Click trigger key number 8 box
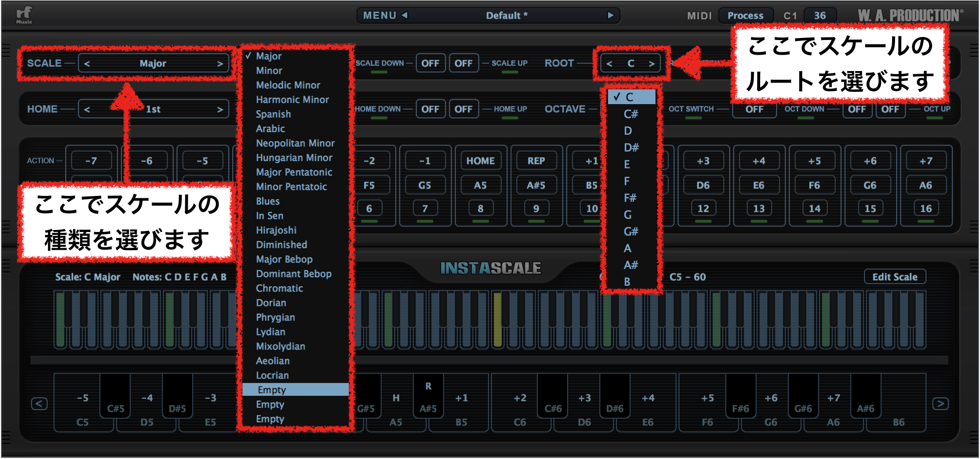Image resolution: width=980 pixels, height=459 pixels. pos(481,209)
